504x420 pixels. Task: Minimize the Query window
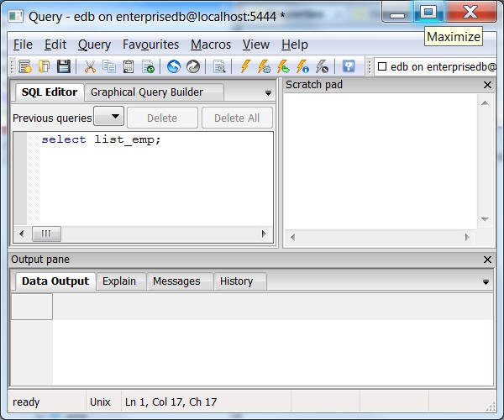coord(397,13)
